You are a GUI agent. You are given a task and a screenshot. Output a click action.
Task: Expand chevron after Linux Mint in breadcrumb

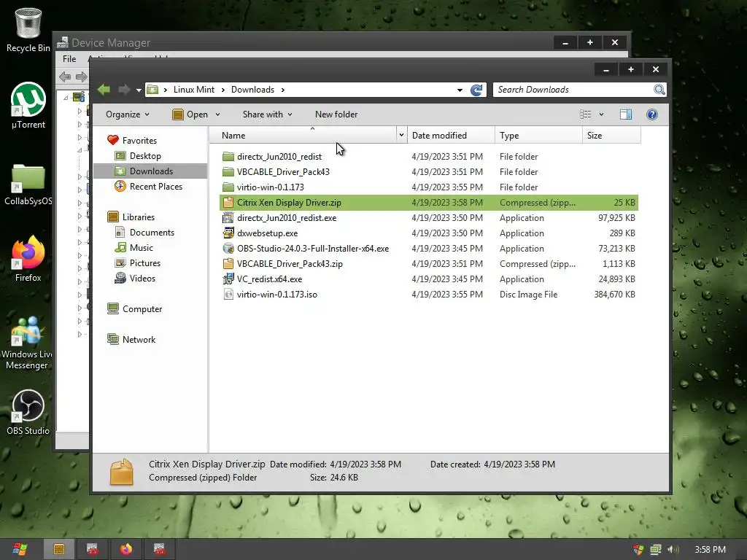222,90
